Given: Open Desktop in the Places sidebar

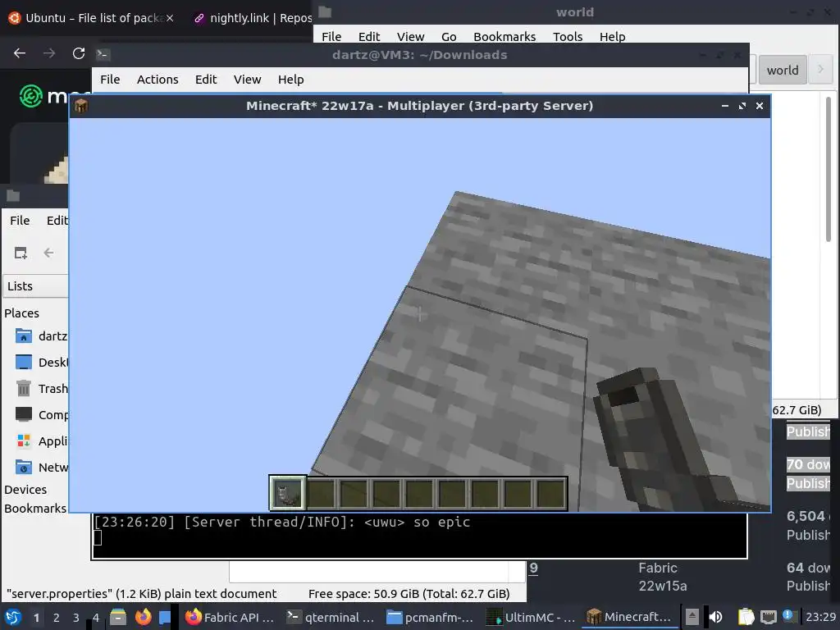Looking at the screenshot, I should [x=41, y=362].
